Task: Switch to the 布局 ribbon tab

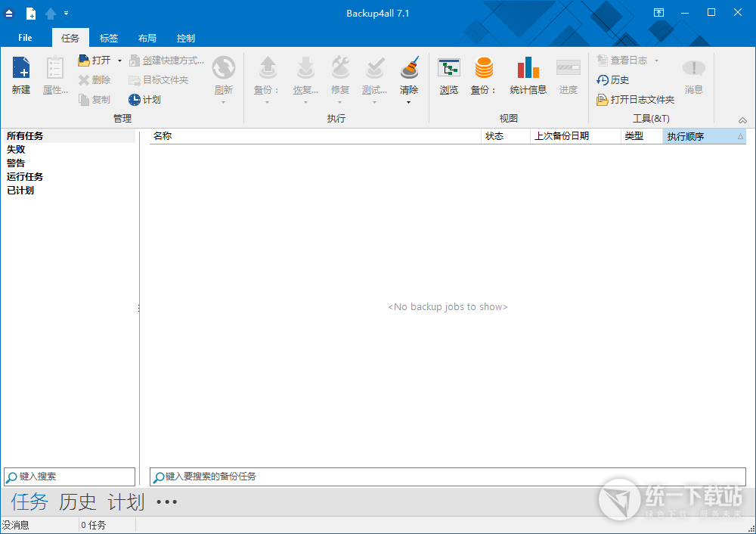Action: 147,38
